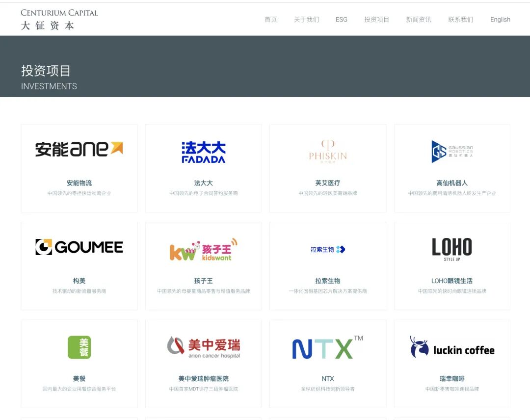Open the 法大大 title under FADADA logo
Viewport: 530px width, 420px height.
coord(204,183)
